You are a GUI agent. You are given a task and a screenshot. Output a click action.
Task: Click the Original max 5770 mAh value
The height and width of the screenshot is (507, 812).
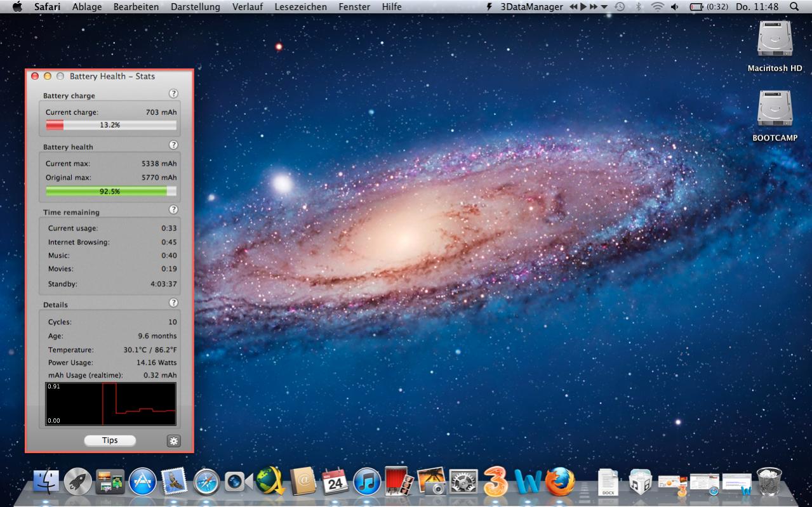159,178
